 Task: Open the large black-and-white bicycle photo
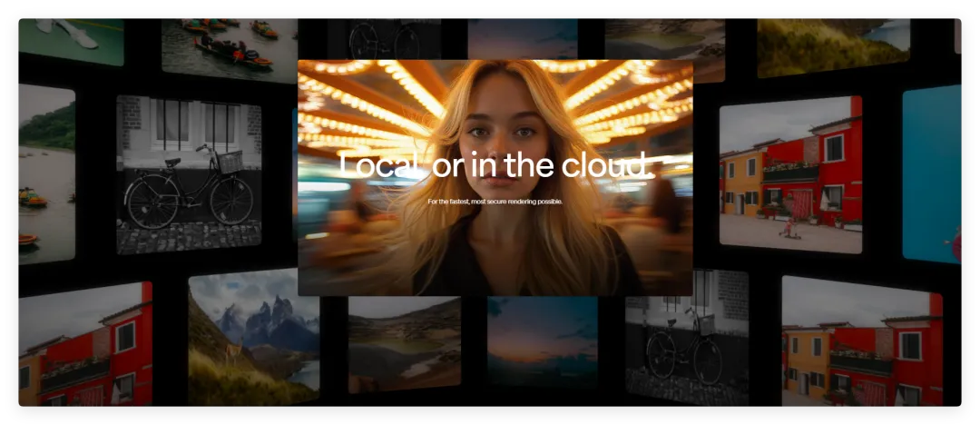[x=189, y=174]
